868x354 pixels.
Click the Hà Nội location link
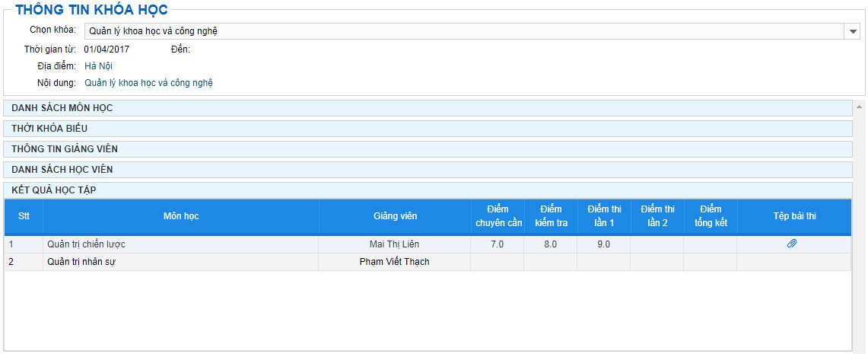99,66
